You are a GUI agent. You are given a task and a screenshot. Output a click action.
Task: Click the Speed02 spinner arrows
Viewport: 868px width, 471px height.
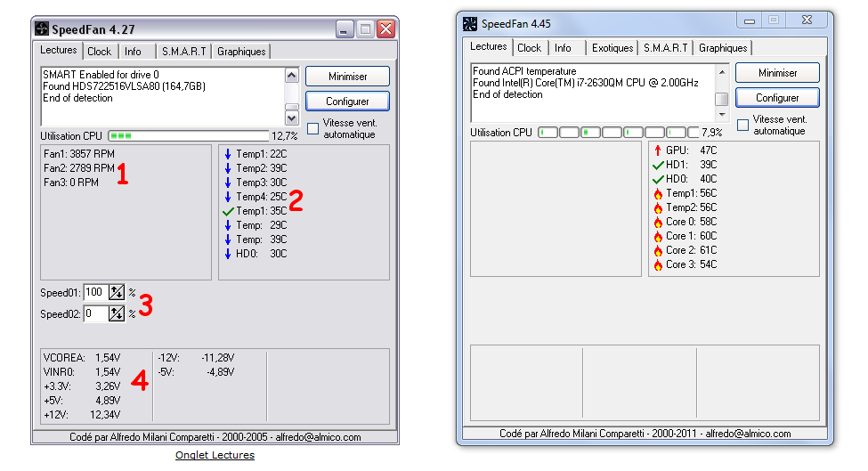click(117, 313)
